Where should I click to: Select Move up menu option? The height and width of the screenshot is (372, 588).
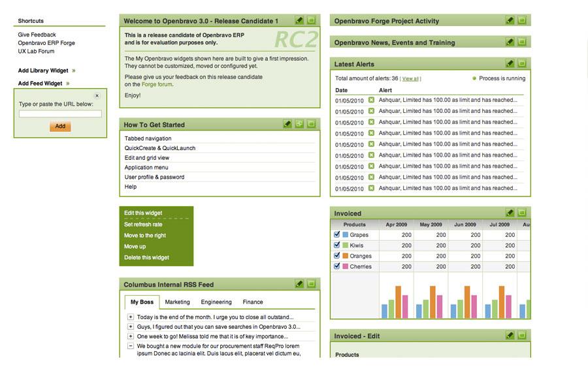[135, 247]
